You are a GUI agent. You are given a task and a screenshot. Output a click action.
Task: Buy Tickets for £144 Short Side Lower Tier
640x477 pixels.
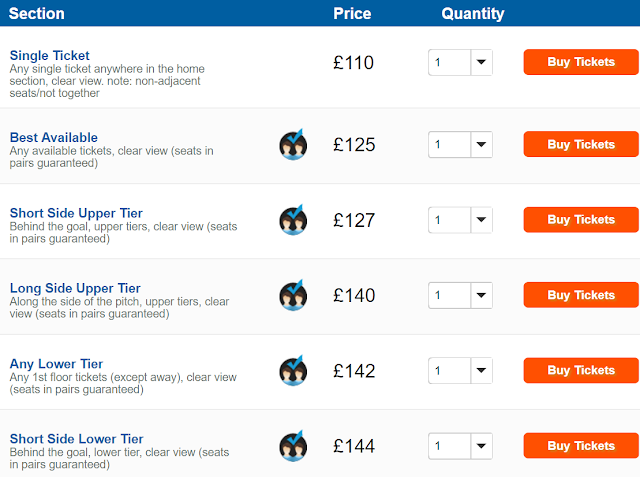coord(581,446)
